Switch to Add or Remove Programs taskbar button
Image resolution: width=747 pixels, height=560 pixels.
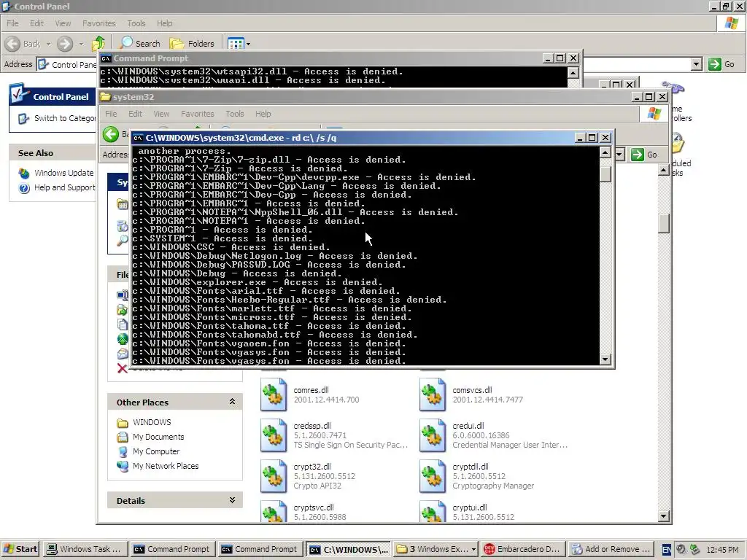611,549
